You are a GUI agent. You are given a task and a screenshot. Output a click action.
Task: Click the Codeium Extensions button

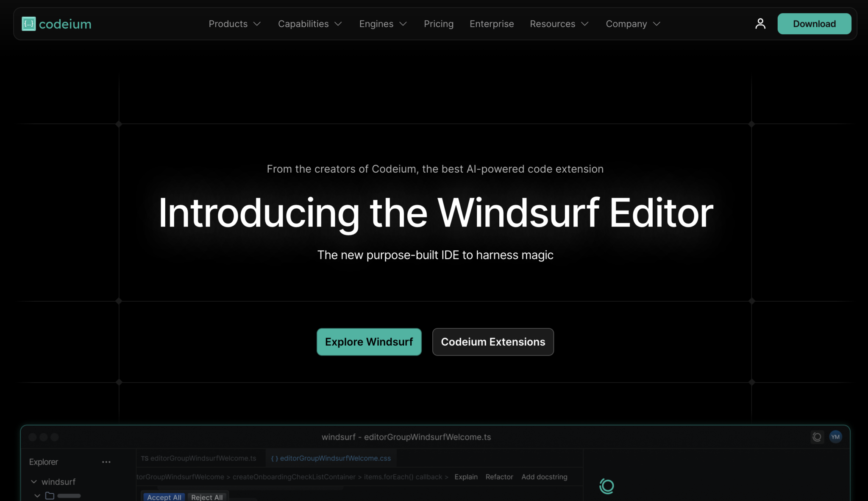(493, 342)
